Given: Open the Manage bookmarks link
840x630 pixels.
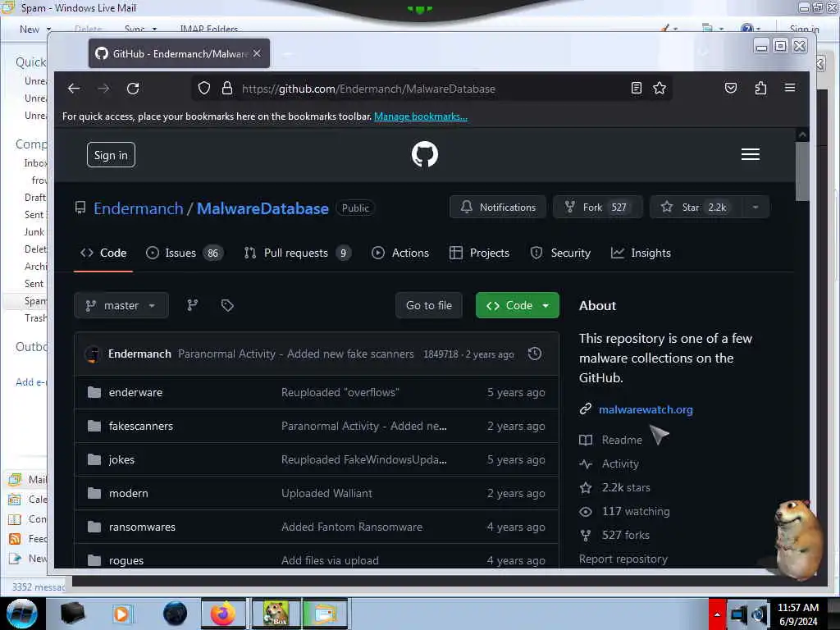Looking at the screenshot, I should tap(421, 116).
